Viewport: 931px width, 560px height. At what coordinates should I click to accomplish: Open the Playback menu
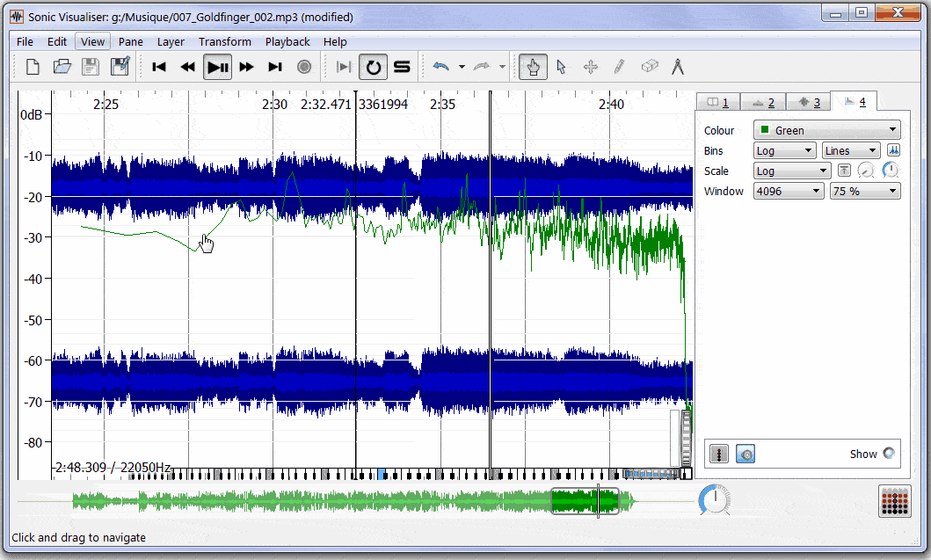pos(287,41)
